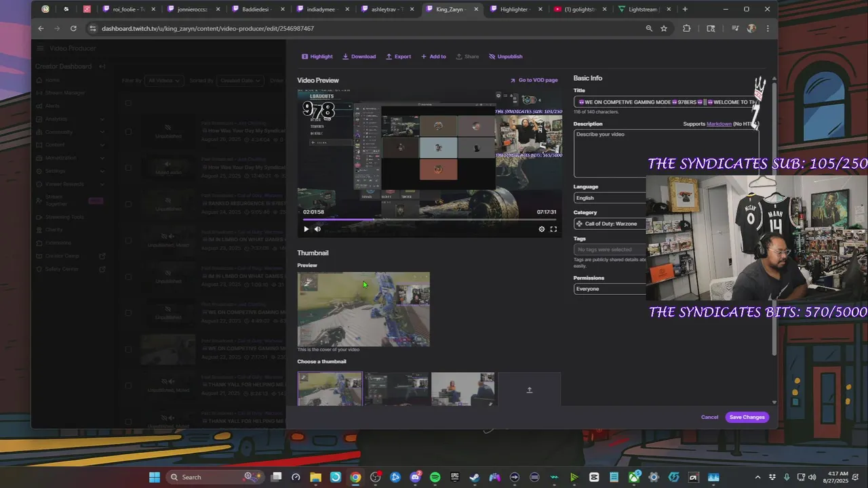Open a new browser tab
This screenshot has height=488, width=868.
(685, 9)
